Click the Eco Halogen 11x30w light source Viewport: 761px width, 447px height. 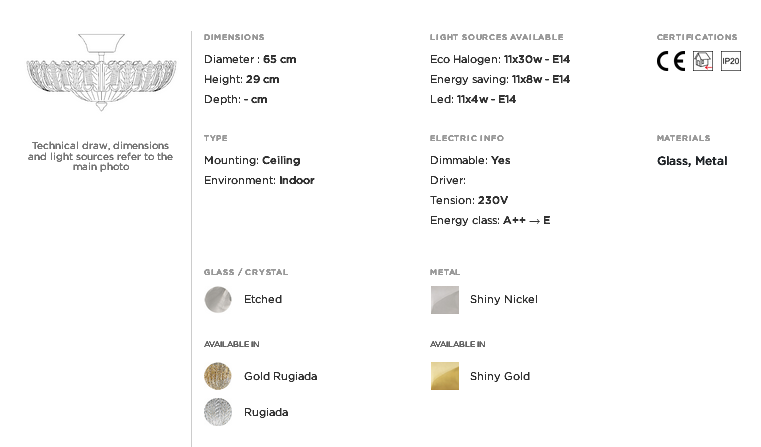[500, 59]
